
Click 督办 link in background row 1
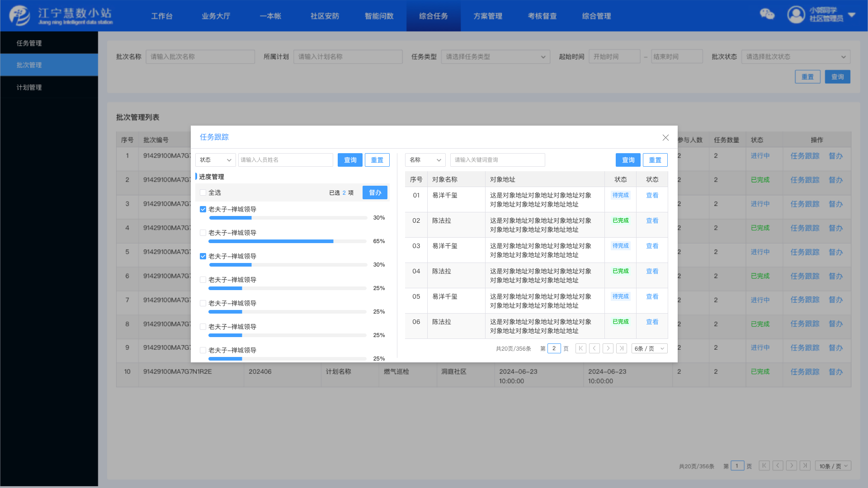(835, 156)
